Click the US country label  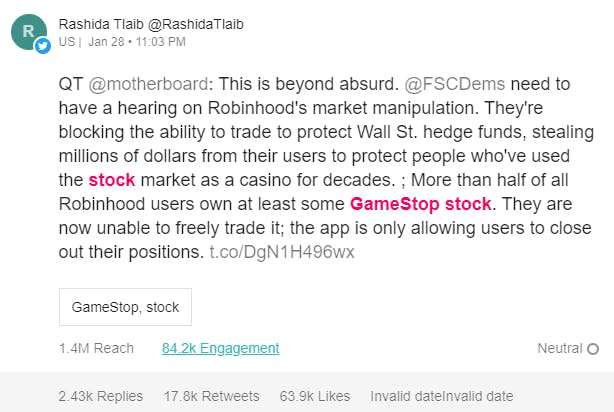coord(67,42)
